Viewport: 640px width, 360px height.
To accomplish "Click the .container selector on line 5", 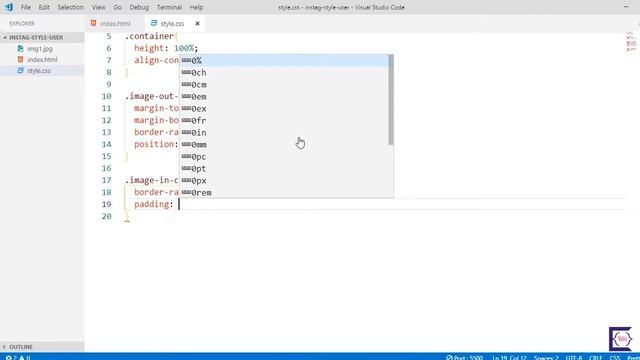I will tap(149, 36).
